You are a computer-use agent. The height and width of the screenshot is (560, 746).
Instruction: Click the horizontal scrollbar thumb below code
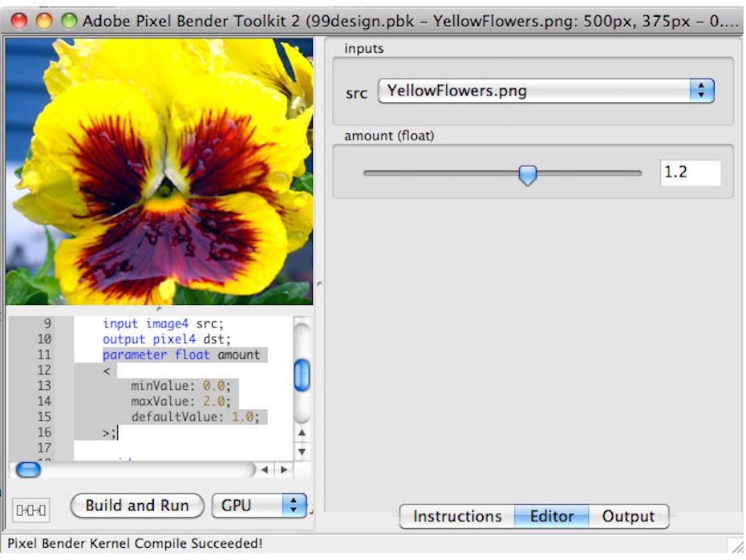click(x=29, y=470)
